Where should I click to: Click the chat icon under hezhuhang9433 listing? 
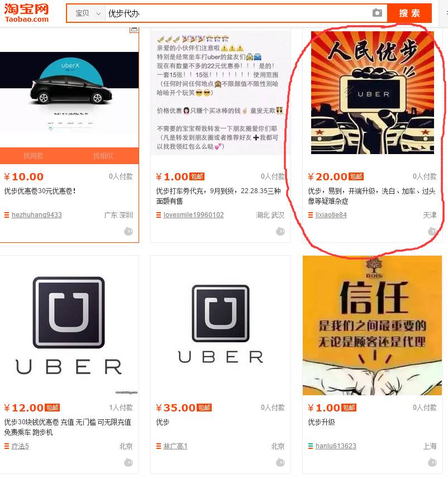(x=128, y=232)
